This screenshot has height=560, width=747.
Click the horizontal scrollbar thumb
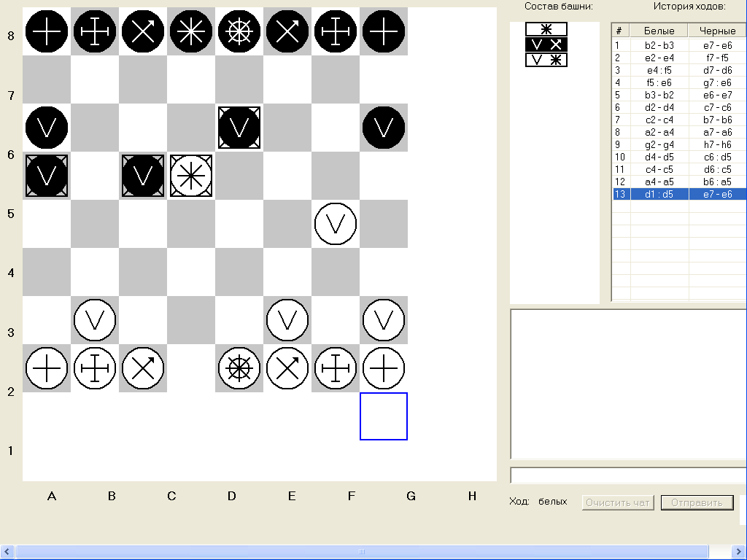pos(362,551)
